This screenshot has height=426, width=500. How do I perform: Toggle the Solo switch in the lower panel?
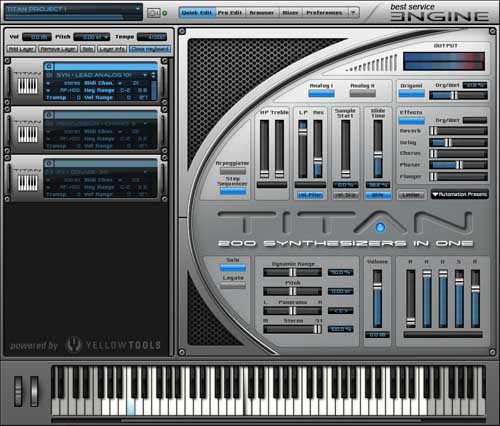233,268
